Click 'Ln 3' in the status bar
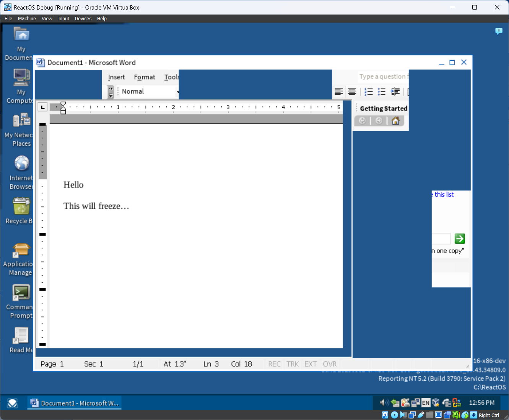The height and width of the screenshot is (420, 509). pos(211,364)
